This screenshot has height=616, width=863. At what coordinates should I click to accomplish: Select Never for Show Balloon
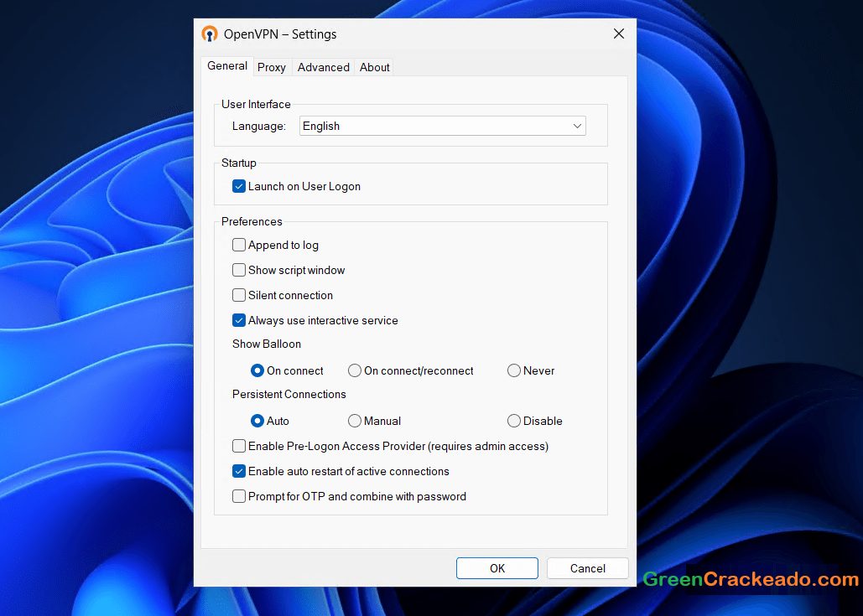[x=513, y=370]
